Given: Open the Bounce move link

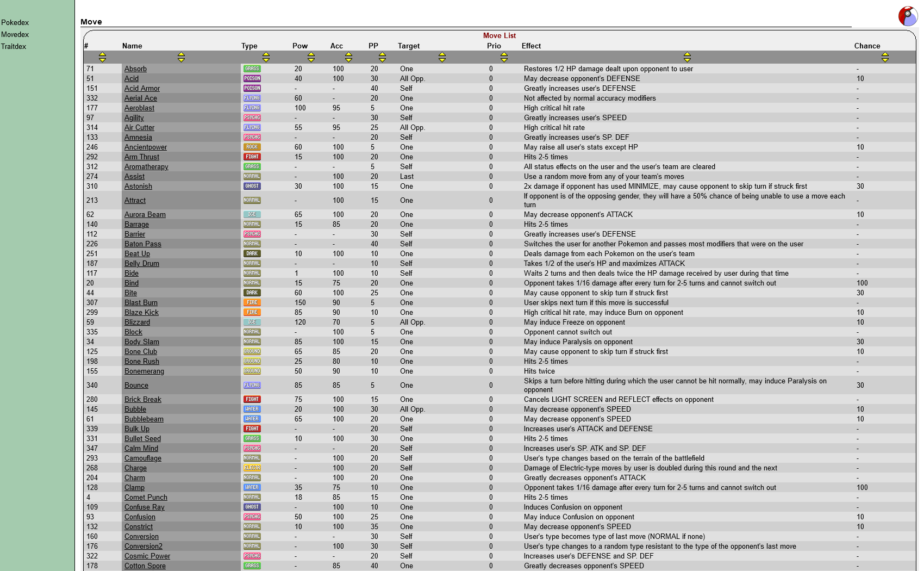Looking at the screenshot, I should point(136,385).
